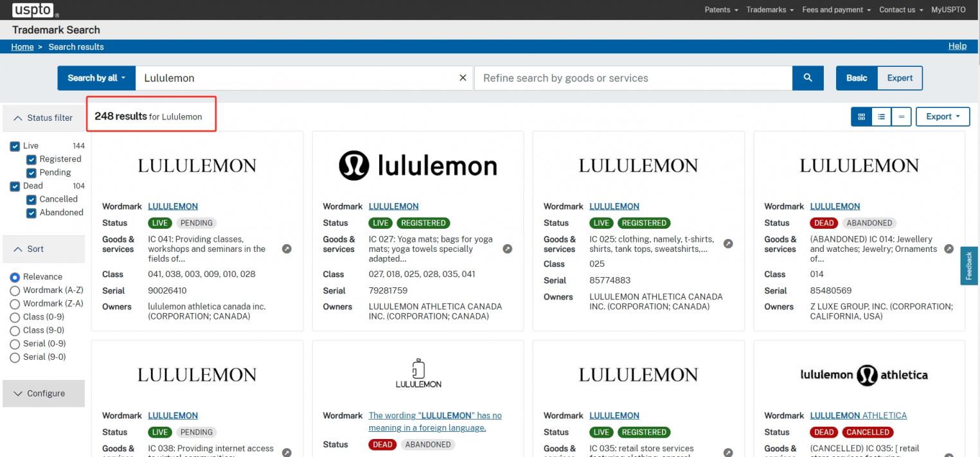The height and width of the screenshot is (457, 980).
Task: Uncheck the Dead status filter
Action: (x=15, y=186)
